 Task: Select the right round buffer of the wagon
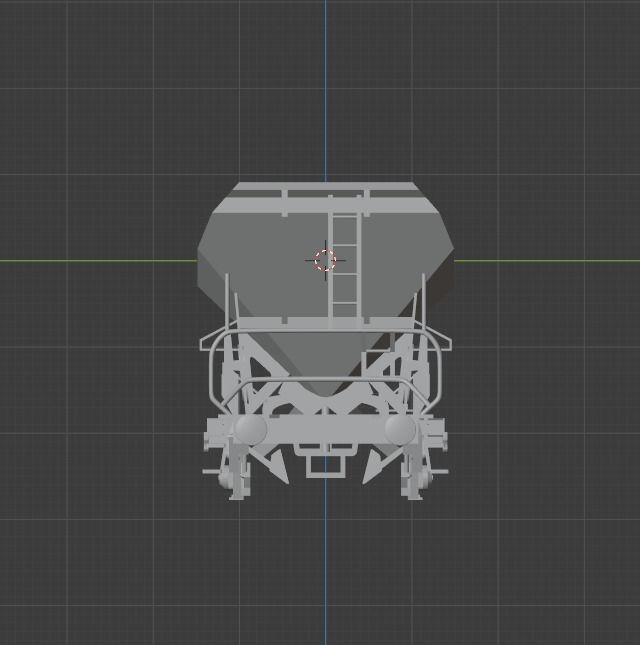tap(400, 429)
